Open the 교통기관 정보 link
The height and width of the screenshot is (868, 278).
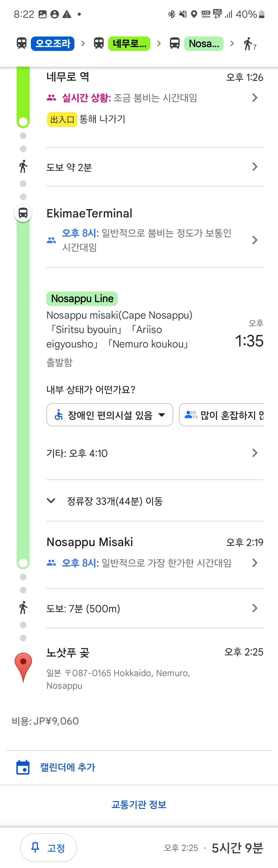pyautogui.click(x=139, y=804)
